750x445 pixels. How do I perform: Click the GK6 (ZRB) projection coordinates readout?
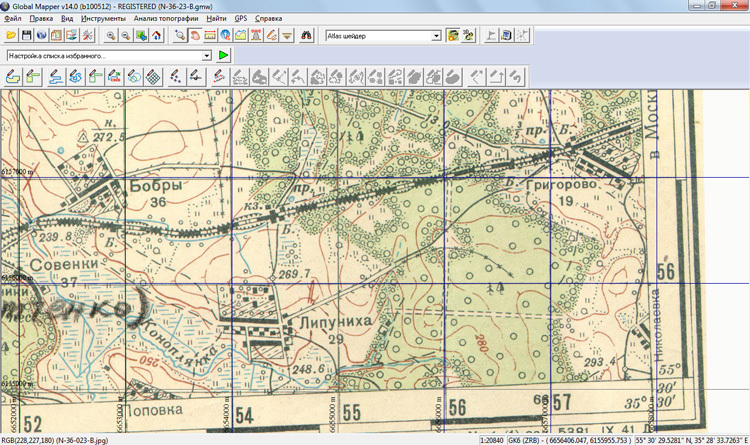click(569, 440)
